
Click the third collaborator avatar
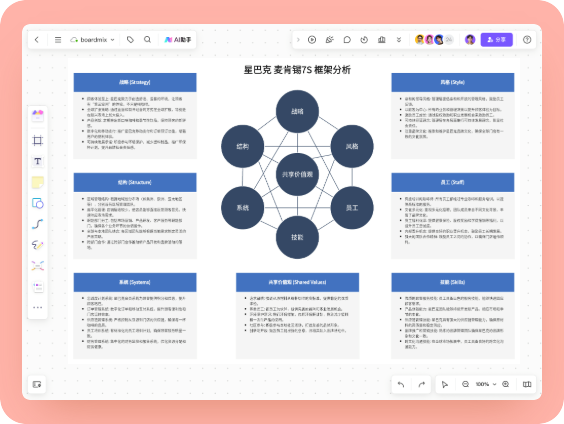[x=439, y=40]
